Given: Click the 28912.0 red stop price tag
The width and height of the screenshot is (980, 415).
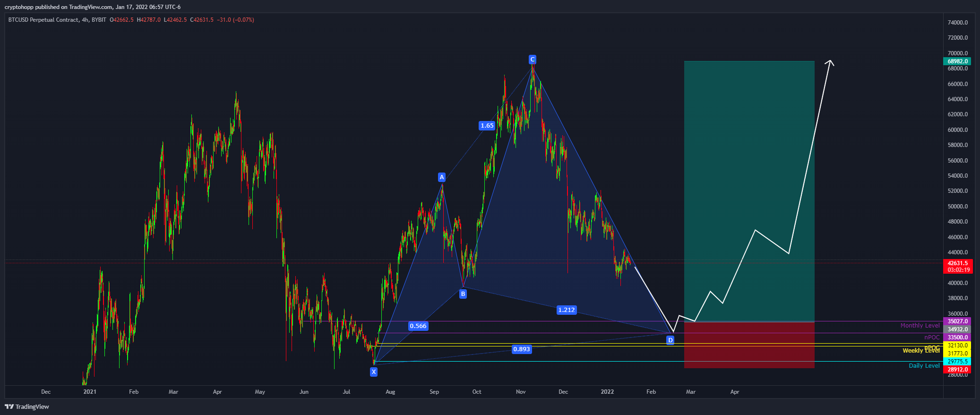Looking at the screenshot, I should click(957, 370).
